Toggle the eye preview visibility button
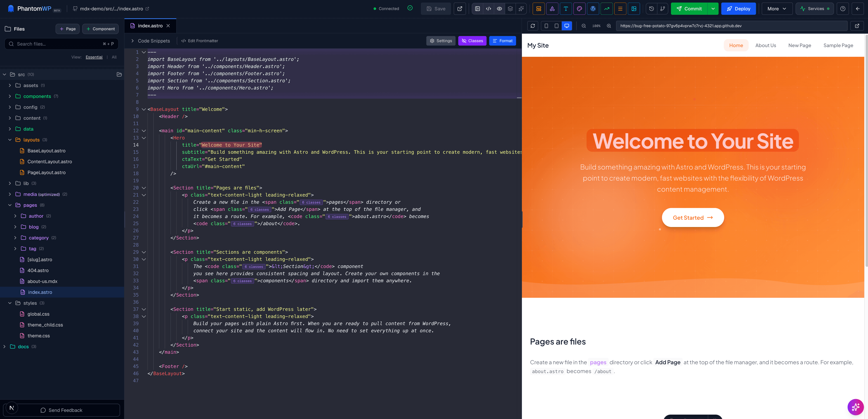Image resolution: width=868 pixels, height=419 pixels. 499,9
